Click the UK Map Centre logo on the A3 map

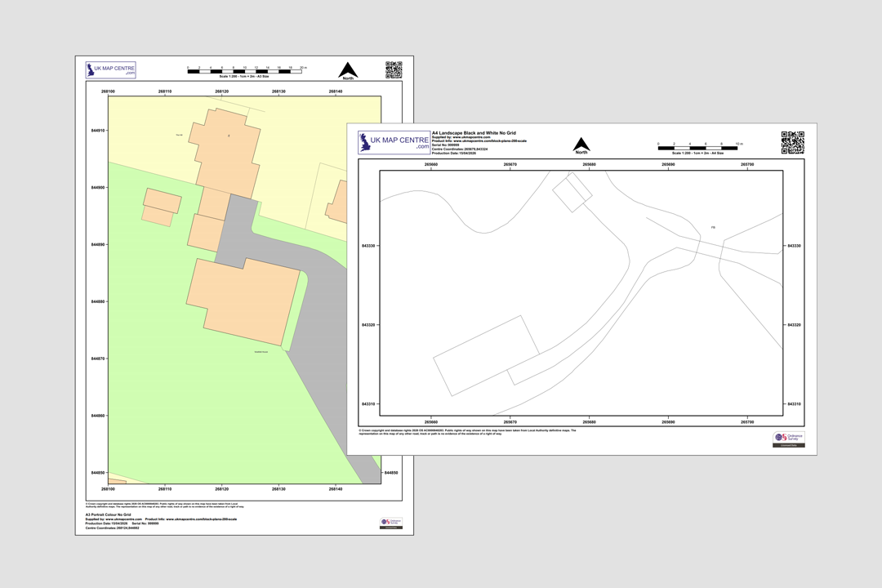point(109,69)
